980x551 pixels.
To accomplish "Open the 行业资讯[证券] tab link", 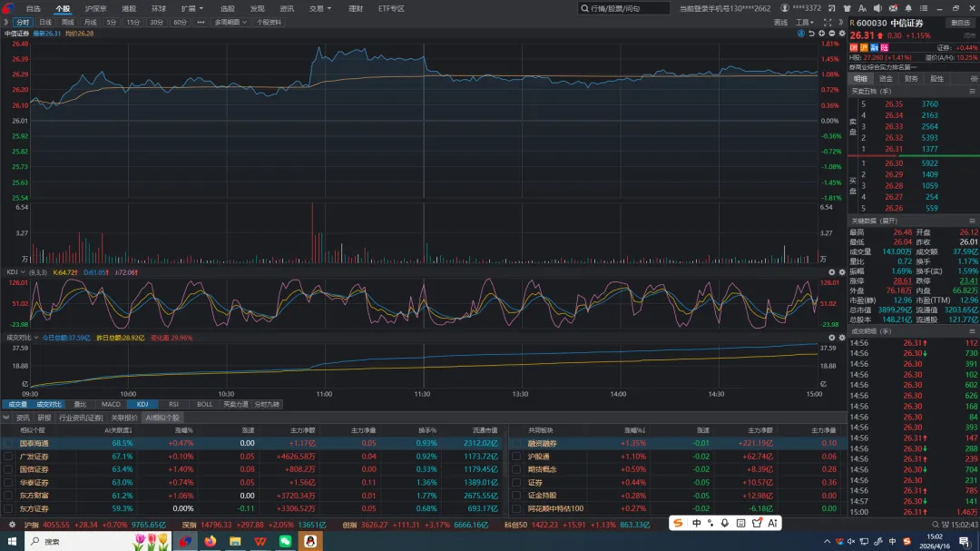I will click(81, 418).
